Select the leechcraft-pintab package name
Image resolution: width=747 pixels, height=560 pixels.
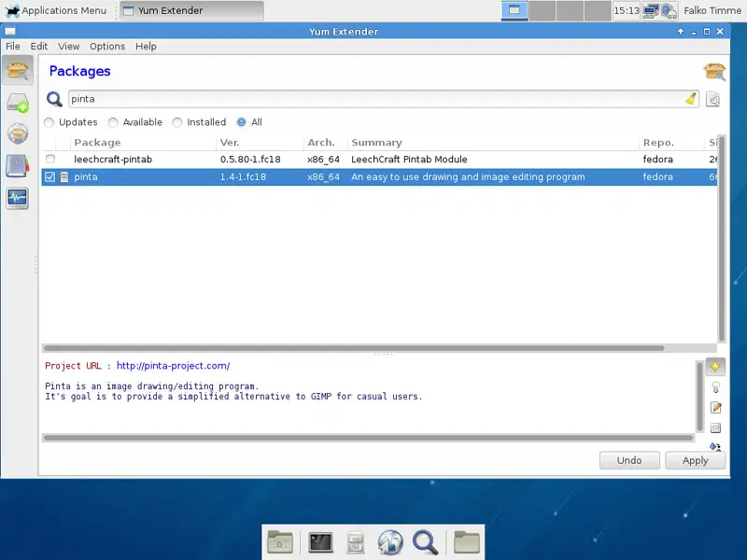pyautogui.click(x=113, y=160)
